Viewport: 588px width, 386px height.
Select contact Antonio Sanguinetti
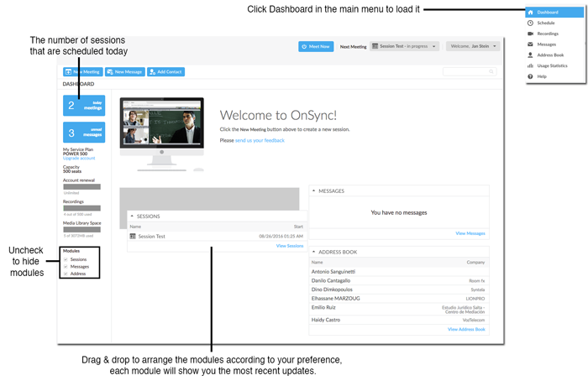pos(399,272)
